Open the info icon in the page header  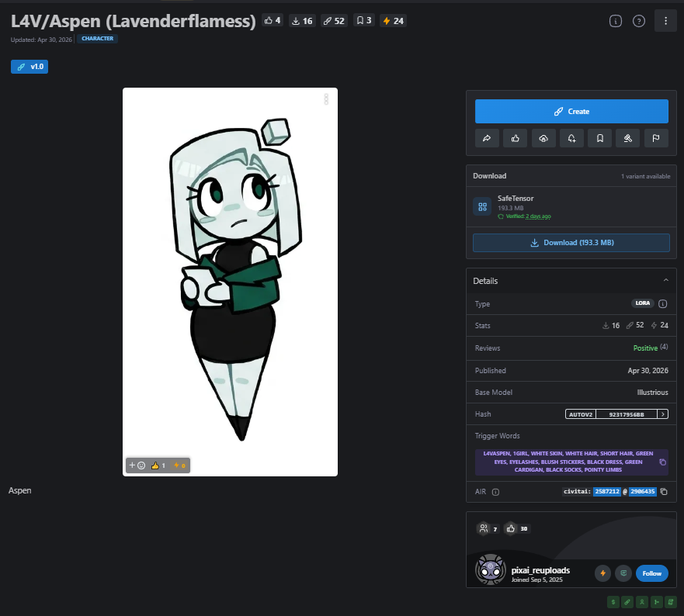(615, 21)
